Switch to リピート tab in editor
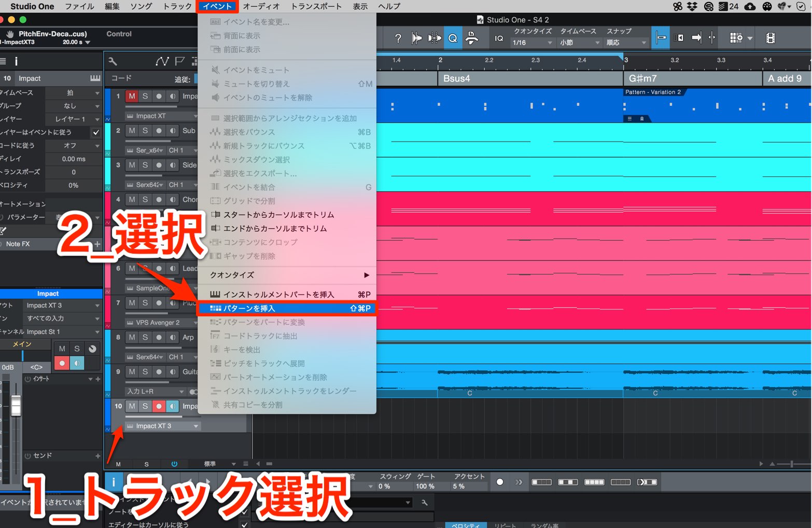The height and width of the screenshot is (528, 812). (505, 525)
